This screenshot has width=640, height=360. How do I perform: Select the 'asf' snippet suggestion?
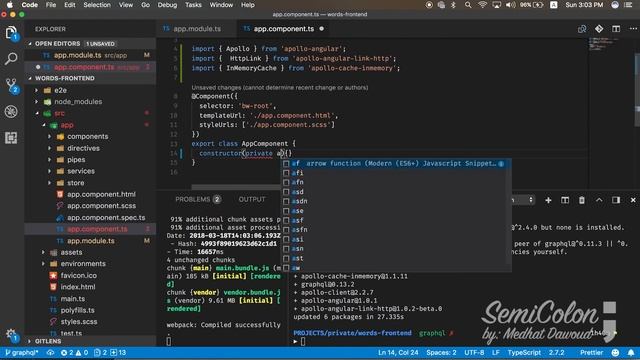point(393,220)
